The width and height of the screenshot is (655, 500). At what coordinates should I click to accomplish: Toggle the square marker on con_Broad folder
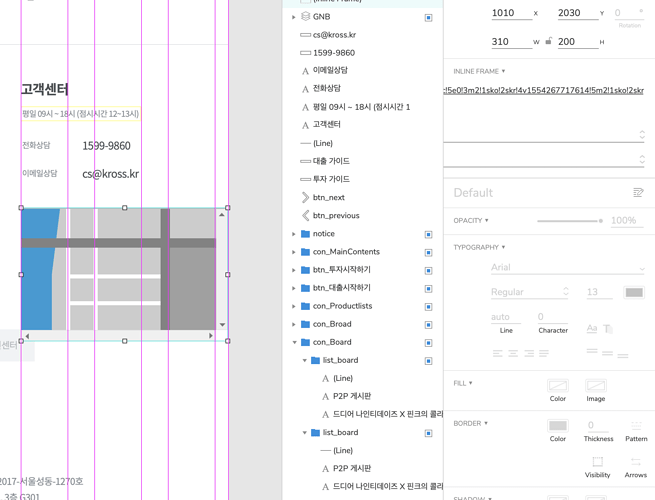coord(428,324)
